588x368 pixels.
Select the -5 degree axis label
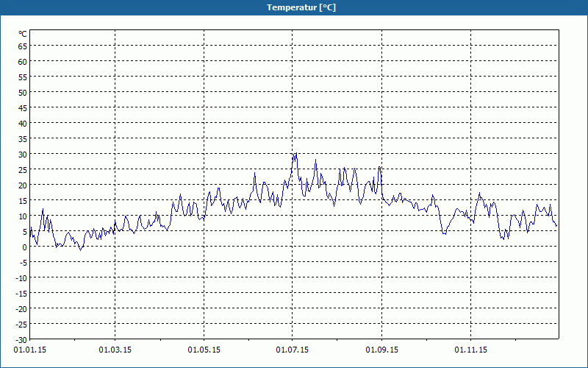pyautogui.click(x=24, y=263)
